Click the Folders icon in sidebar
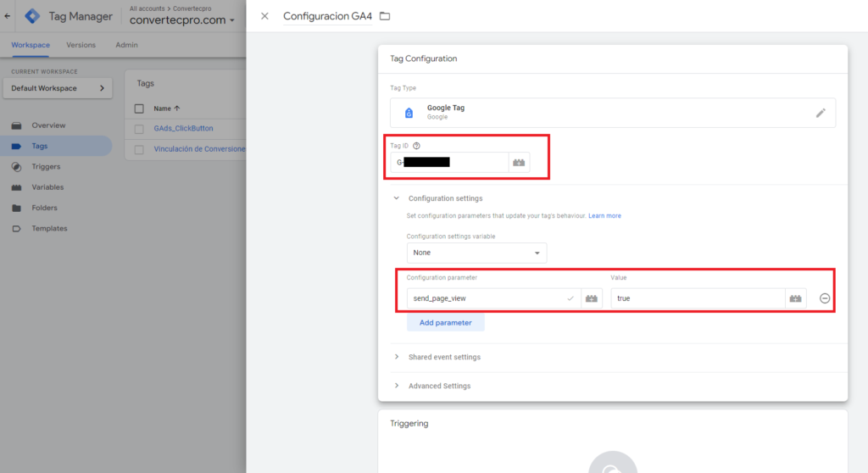The width and height of the screenshot is (868, 473). click(17, 209)
